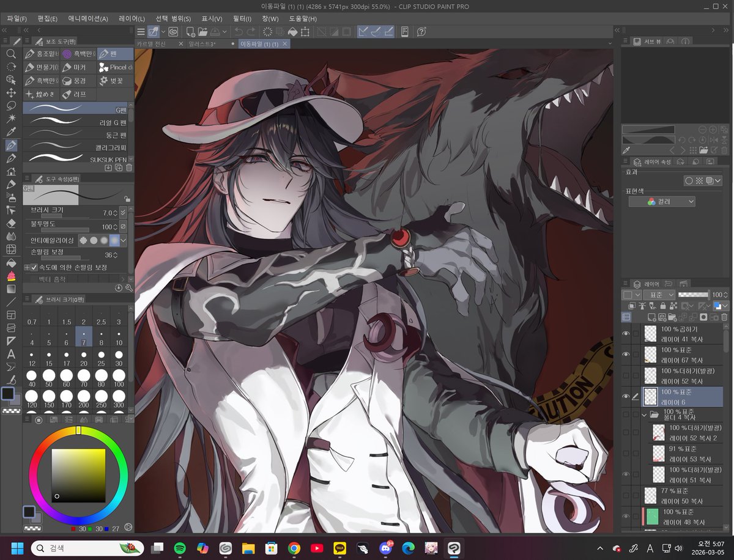Show folder '폴더 4 복사' visibility box

pos(626,414)
